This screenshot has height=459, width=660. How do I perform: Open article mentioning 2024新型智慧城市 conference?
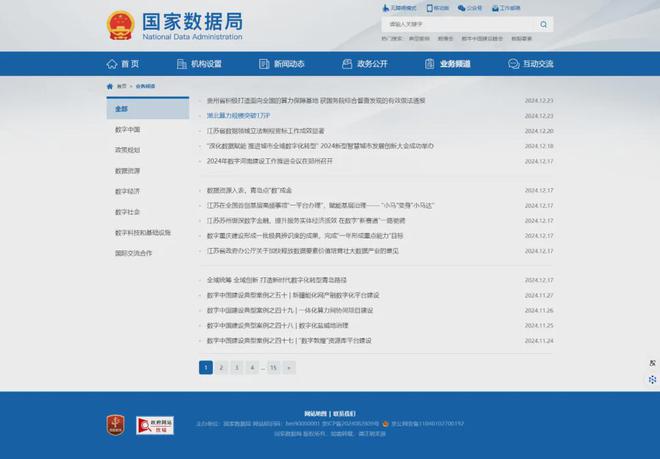click(320, 146)
